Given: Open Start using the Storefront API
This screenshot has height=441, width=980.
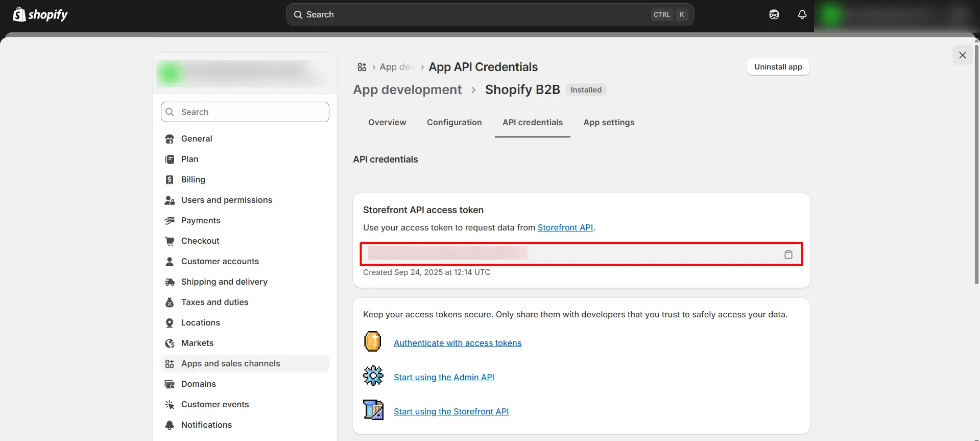Looking at the screenshot, I should click(x=451, y=411).
